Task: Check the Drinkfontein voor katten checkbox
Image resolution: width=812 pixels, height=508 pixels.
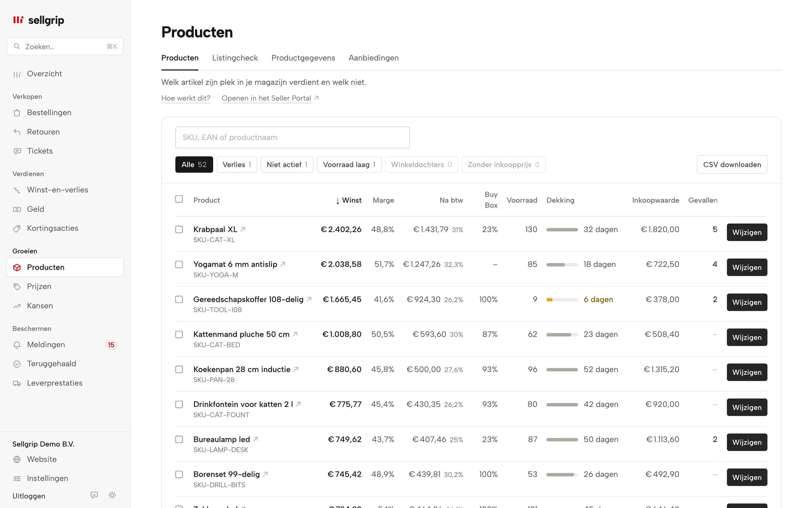Action: click(x=179, y=404)
